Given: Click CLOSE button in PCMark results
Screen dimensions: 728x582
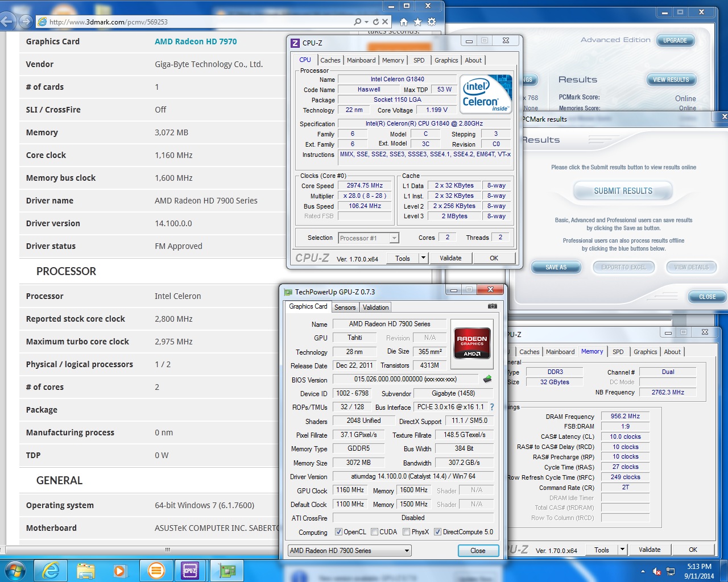Looking at the screenshot, I should point(707,297).
